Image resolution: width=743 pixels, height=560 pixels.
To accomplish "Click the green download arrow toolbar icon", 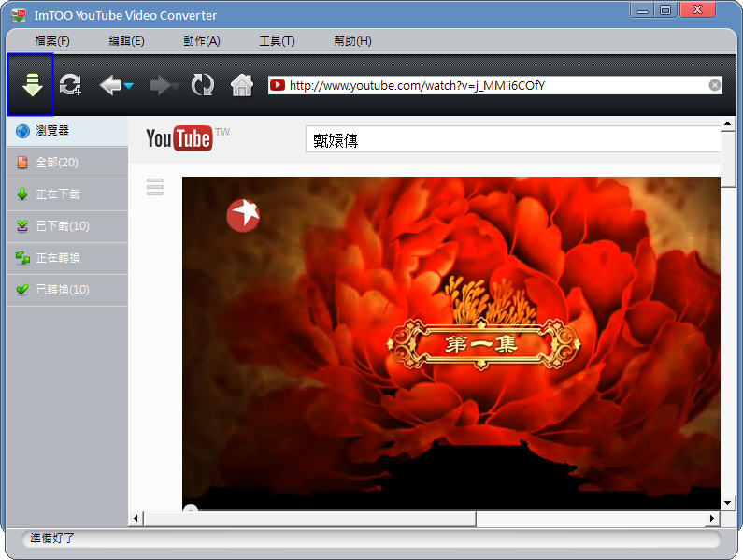I will coord(32,85).
